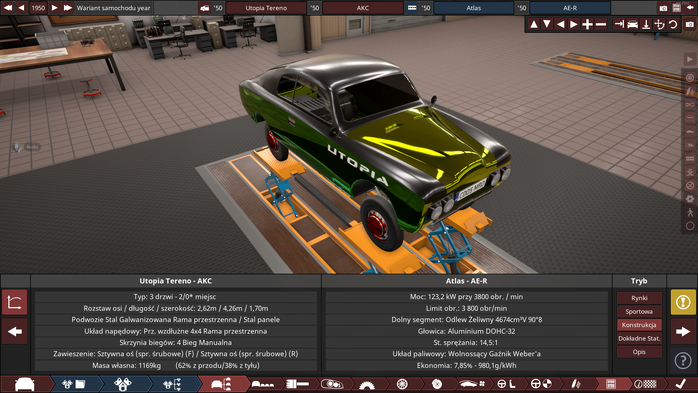The image size is (698, 393).
Task: Click the axis rotate camera icon
Action: (x=660, y=24)
